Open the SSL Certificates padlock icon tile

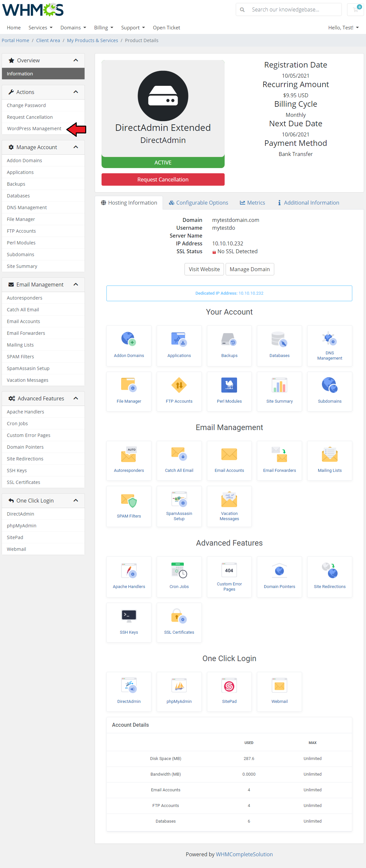[179, 623]
